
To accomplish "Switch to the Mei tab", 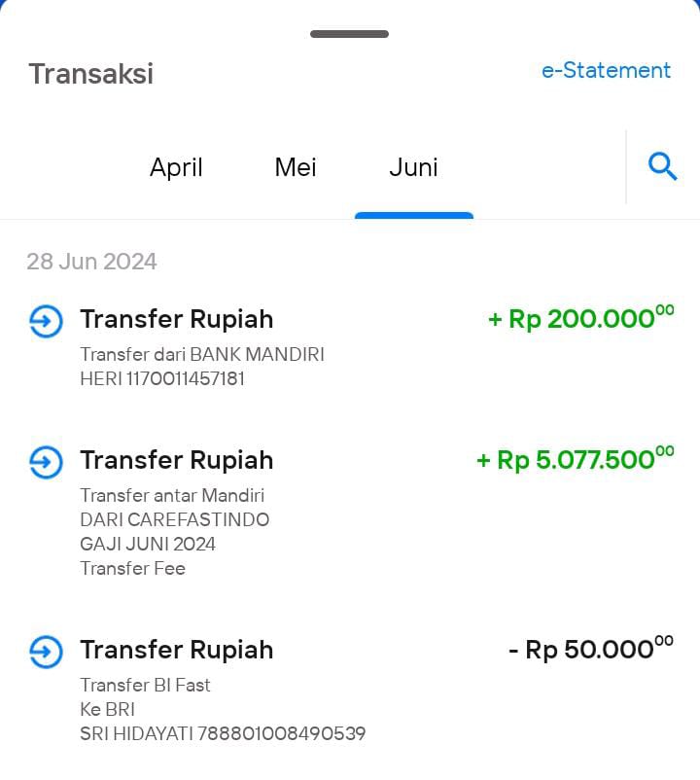I will tap(296, 166).
